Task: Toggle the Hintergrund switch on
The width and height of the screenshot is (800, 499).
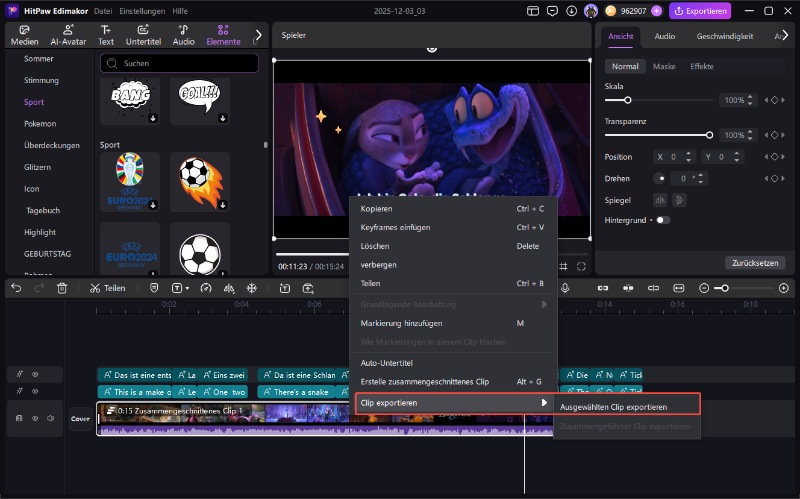Action: 662,219
